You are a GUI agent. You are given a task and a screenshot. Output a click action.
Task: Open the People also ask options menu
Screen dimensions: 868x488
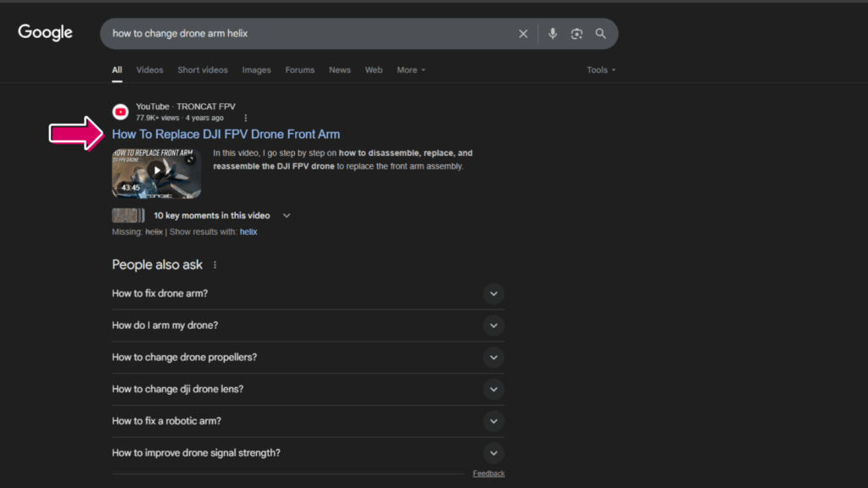pos(215,265)
